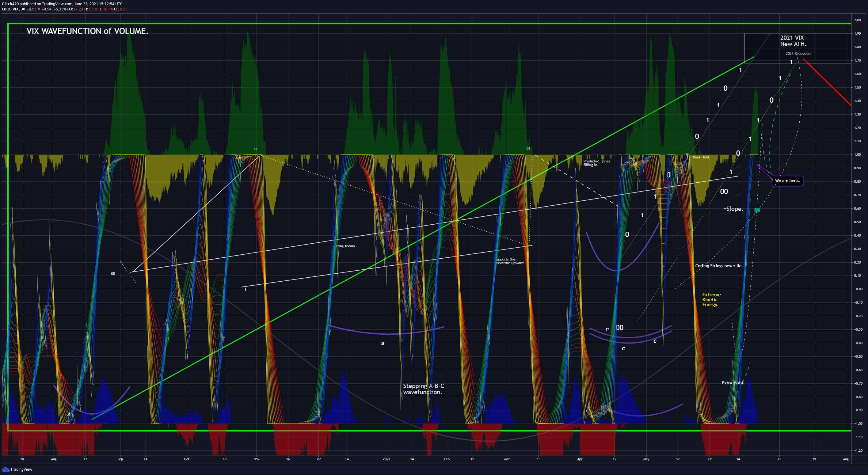Click the high price value H:17.26
Image resolution: width=868 pixels, height=475 pixels.
pyautogui.click(x=91, y=9)
